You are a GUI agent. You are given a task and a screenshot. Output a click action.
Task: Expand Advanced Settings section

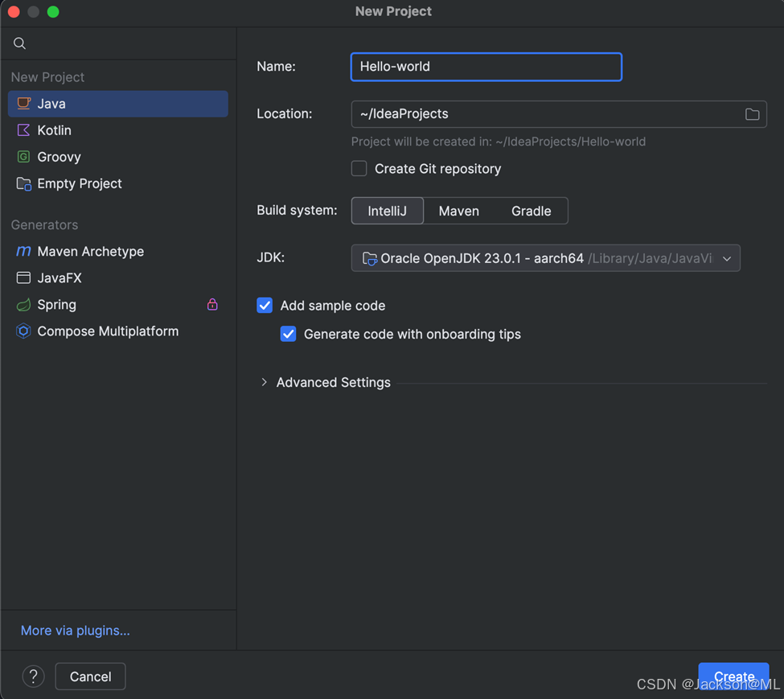point(264,383)
